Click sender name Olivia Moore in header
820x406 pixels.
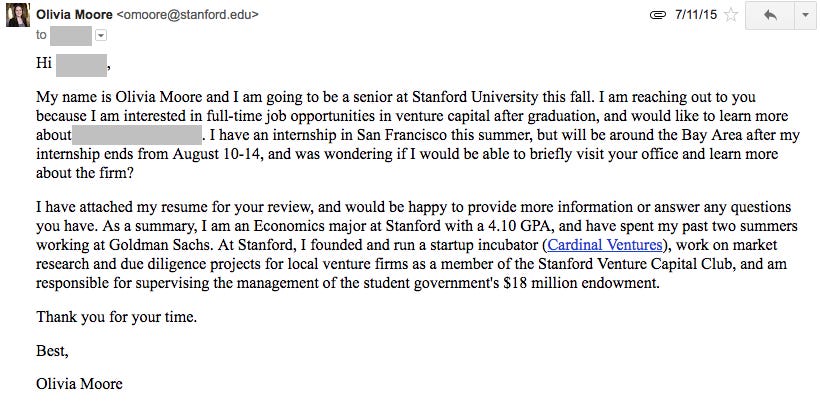point(74,15)
